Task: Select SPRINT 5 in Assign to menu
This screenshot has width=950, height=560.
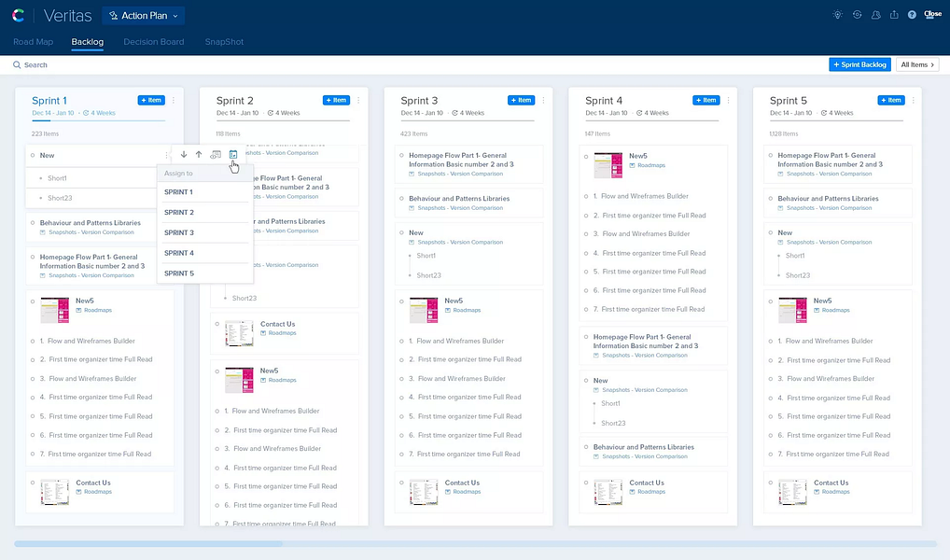Action: [x=203, y=273]
